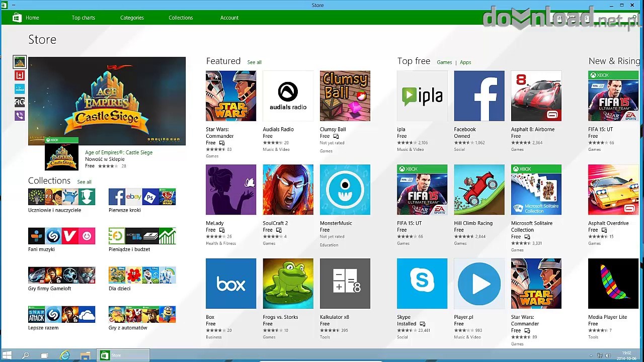Select the Player.pl app icon
The width and height of the screenshot is (644, 362).
coord(479,284)
